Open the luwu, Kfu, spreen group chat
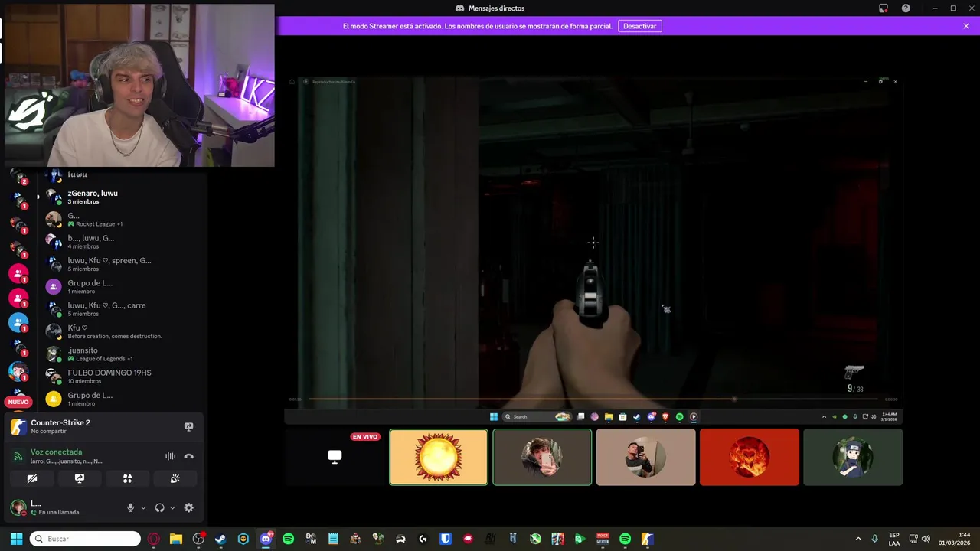The image size is (980, 551). [x=122, y=264]
